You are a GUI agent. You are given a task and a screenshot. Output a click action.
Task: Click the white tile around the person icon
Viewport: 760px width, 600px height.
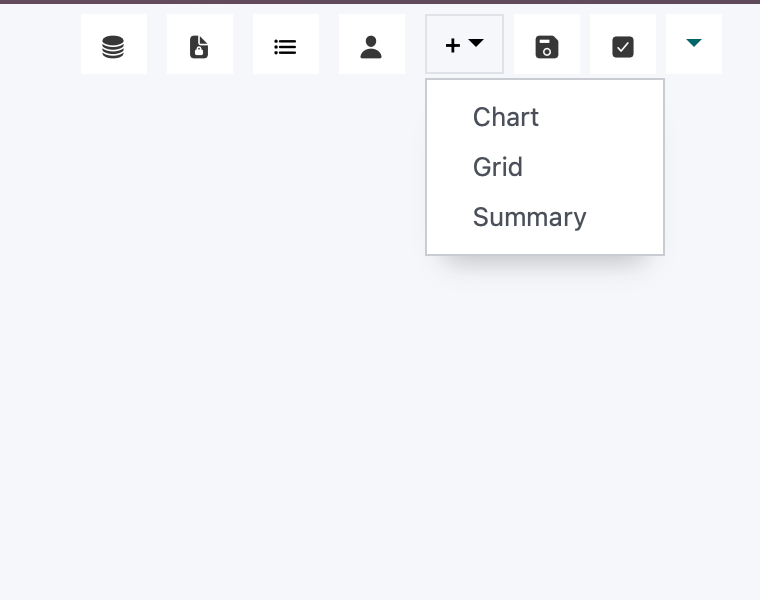pyautogui.click(x=372, y=44)
